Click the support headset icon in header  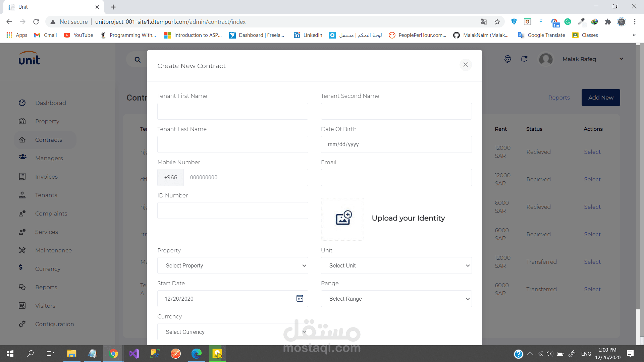(x=507, y=59)
